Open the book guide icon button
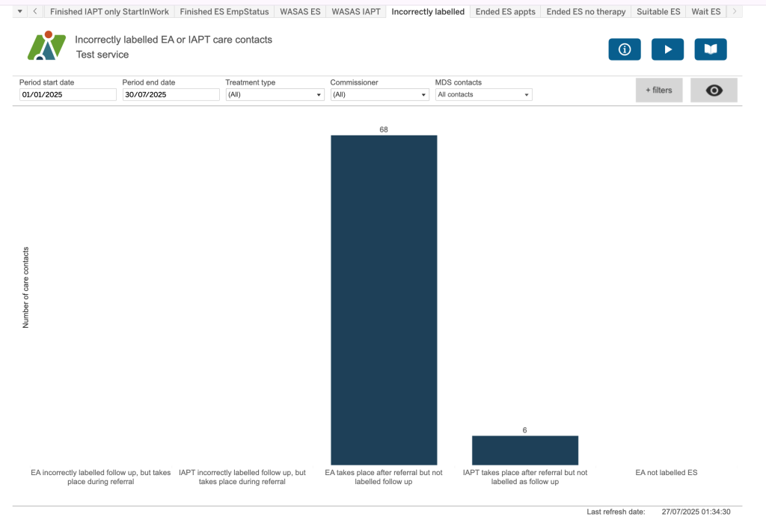The width and height of the screenshot is (766, 532). click(x=710, y=49)
